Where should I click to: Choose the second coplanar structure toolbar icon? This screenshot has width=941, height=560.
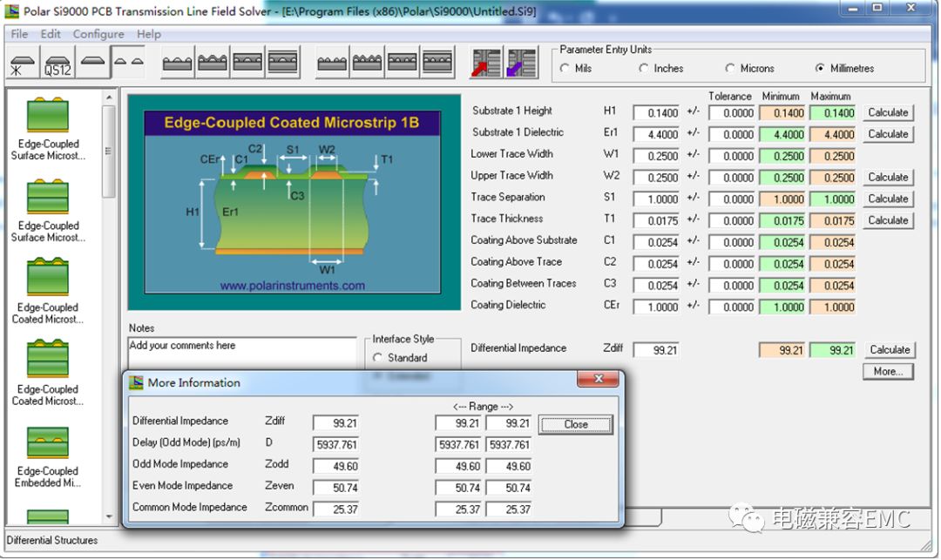213,63
